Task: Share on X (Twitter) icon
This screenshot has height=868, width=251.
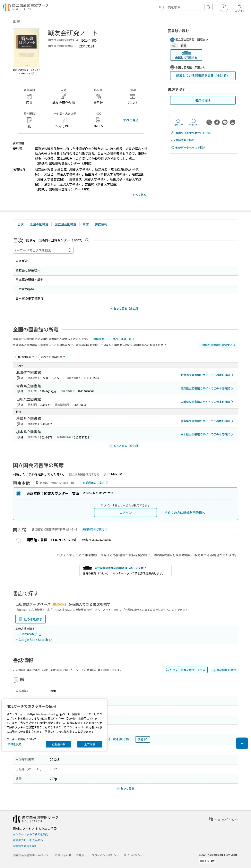Action: click(x=209, y=122)
